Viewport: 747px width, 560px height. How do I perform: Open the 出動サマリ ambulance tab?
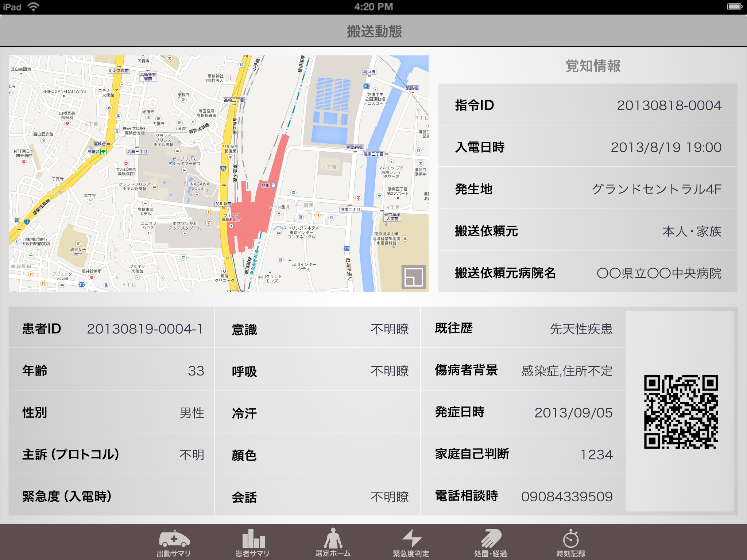coord(174,543)
